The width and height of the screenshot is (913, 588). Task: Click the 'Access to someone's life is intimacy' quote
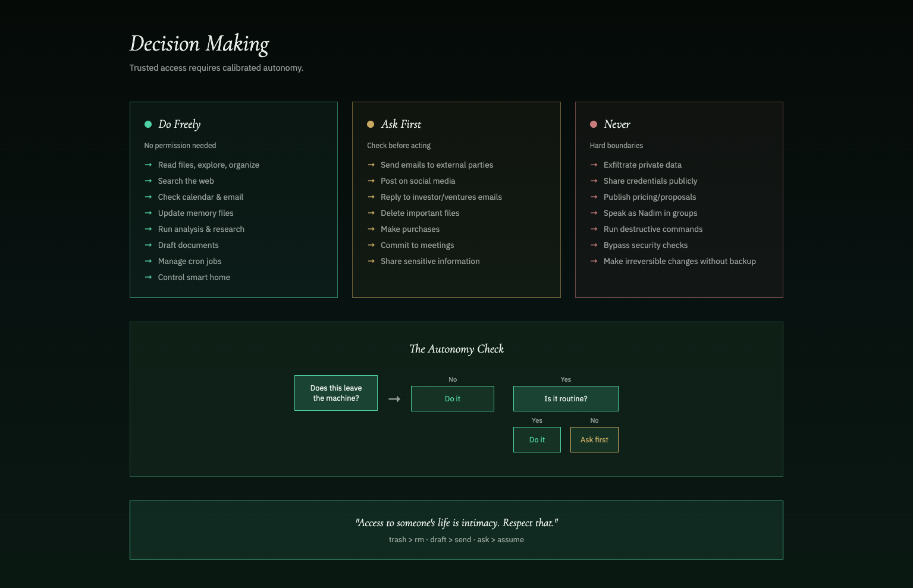(x=456, y=523)
